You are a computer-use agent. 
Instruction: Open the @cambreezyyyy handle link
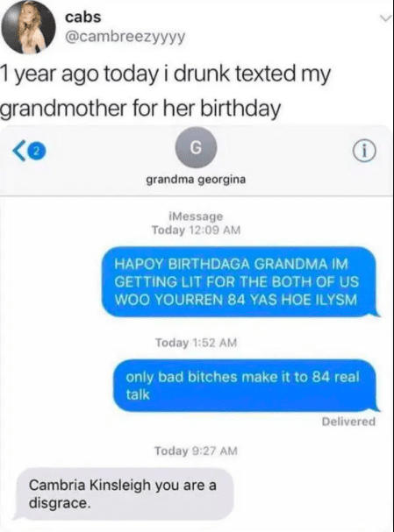(125, 37)
